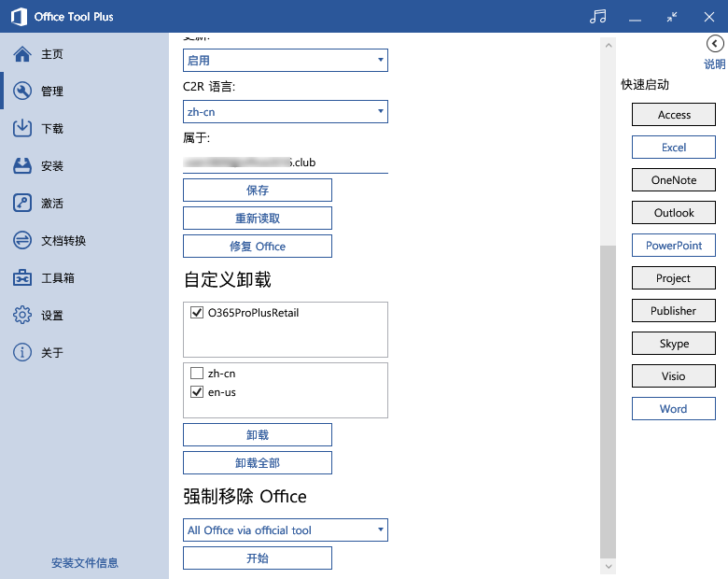
Task: Click the home icon next to 主页
Action: click(22, 54)
